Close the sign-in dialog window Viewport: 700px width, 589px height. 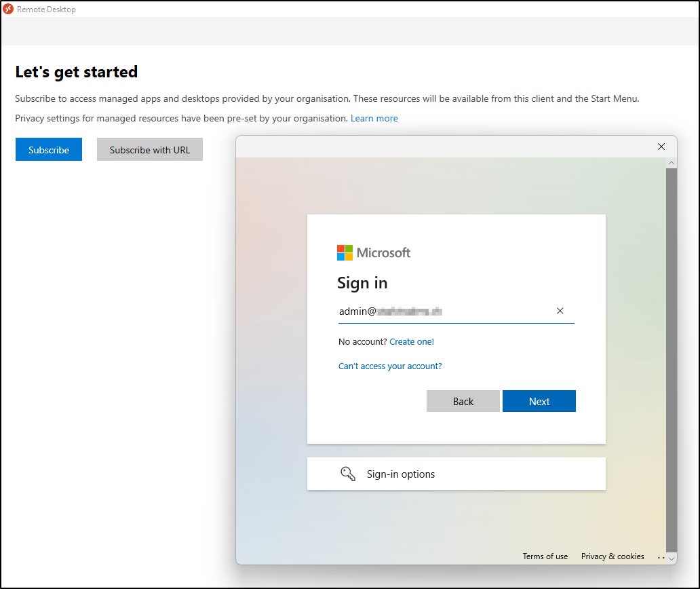point(661,147)
